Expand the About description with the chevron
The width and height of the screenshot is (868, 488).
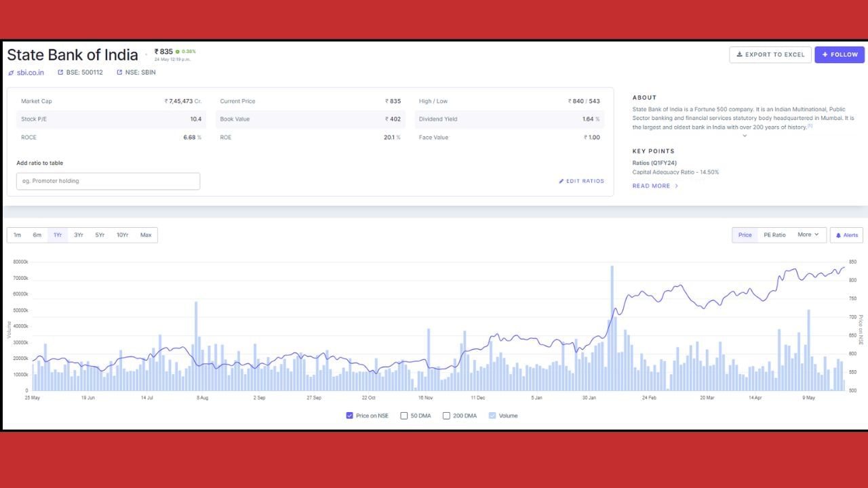point(744,136)
